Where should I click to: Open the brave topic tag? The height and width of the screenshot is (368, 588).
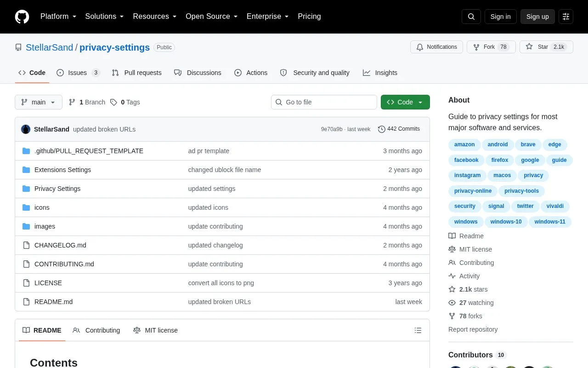528,144
